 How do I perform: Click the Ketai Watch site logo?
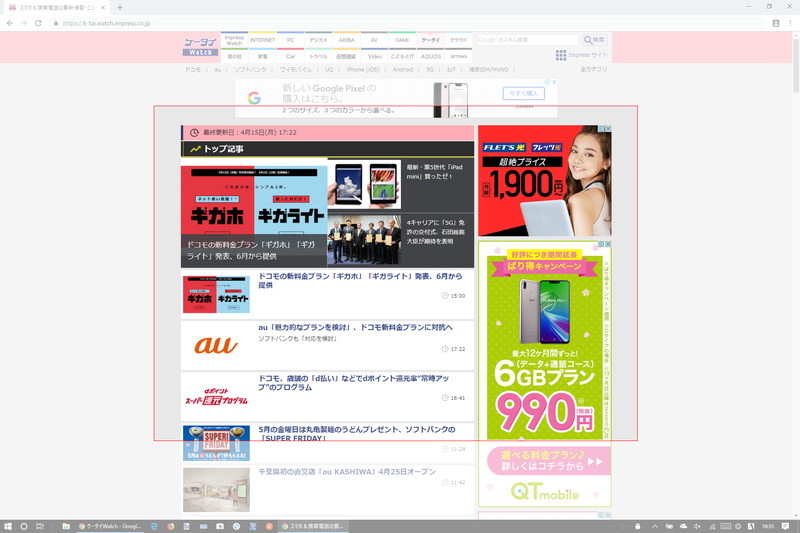[x=201, y=46]
